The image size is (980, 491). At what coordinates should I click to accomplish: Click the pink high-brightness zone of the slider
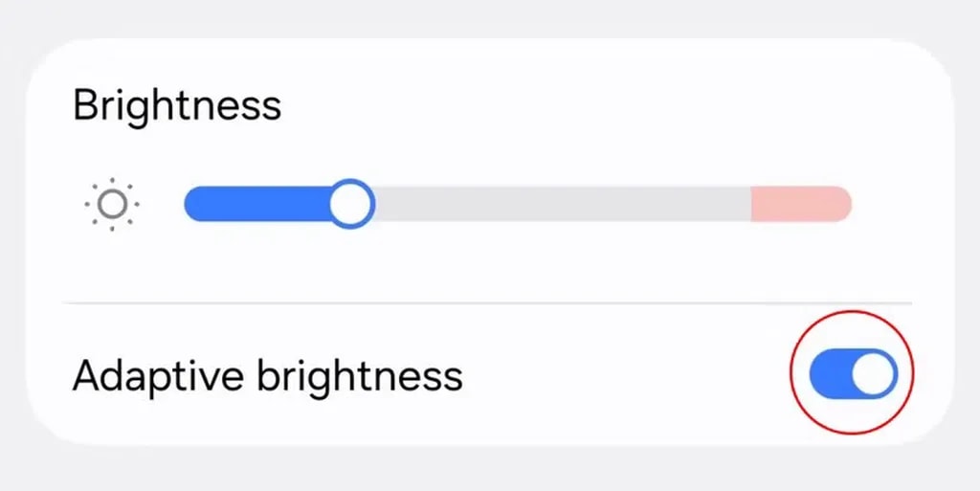click(x=800, y=204)
